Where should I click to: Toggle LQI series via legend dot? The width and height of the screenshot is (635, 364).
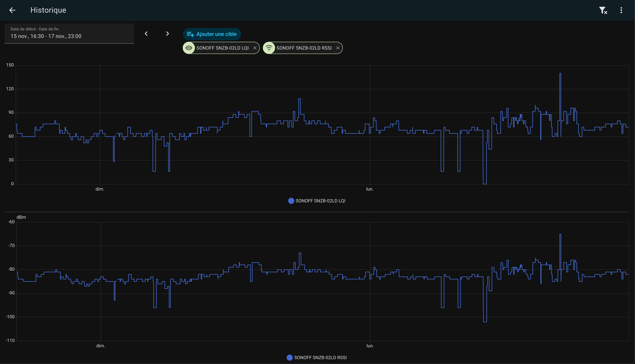click(291, 201)
